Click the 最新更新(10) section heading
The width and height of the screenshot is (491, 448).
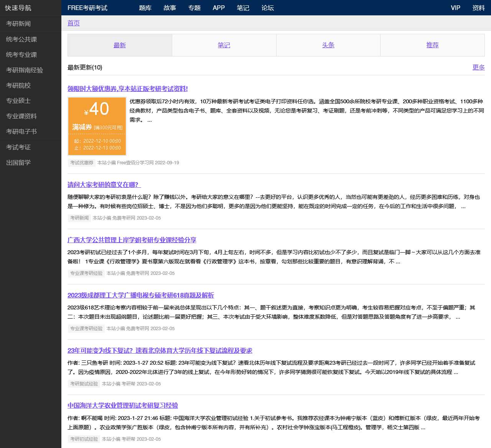[85, 67]
